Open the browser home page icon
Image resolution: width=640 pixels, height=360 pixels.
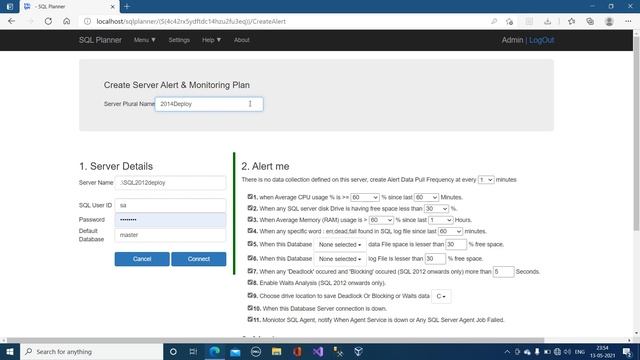click(67, 21)
